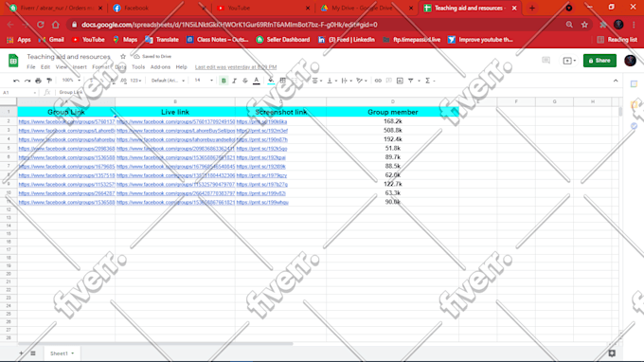Open the comment history
The height and width of the screenshot is (362, 644).
[546, 61]
